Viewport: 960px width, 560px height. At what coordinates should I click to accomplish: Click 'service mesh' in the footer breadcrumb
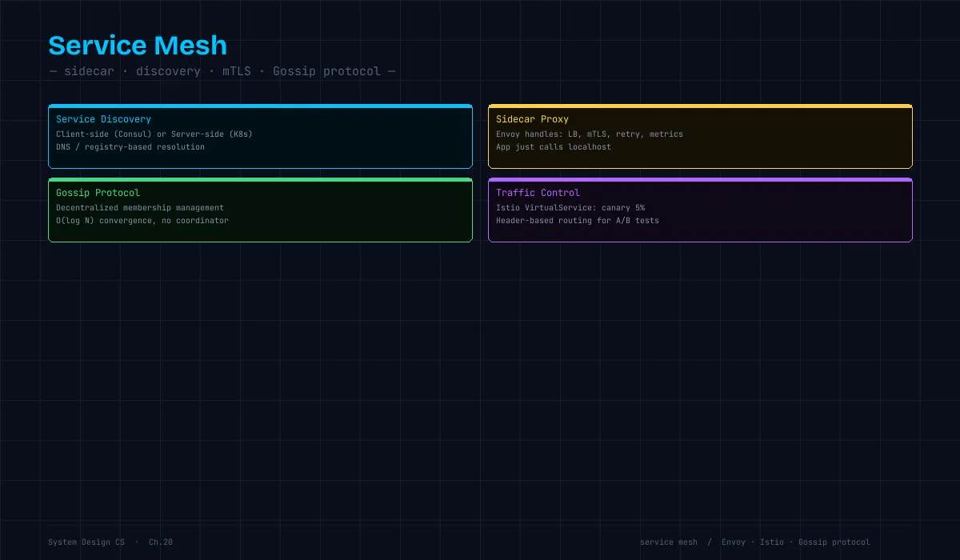pyautogui.click(x=669, y=542)
